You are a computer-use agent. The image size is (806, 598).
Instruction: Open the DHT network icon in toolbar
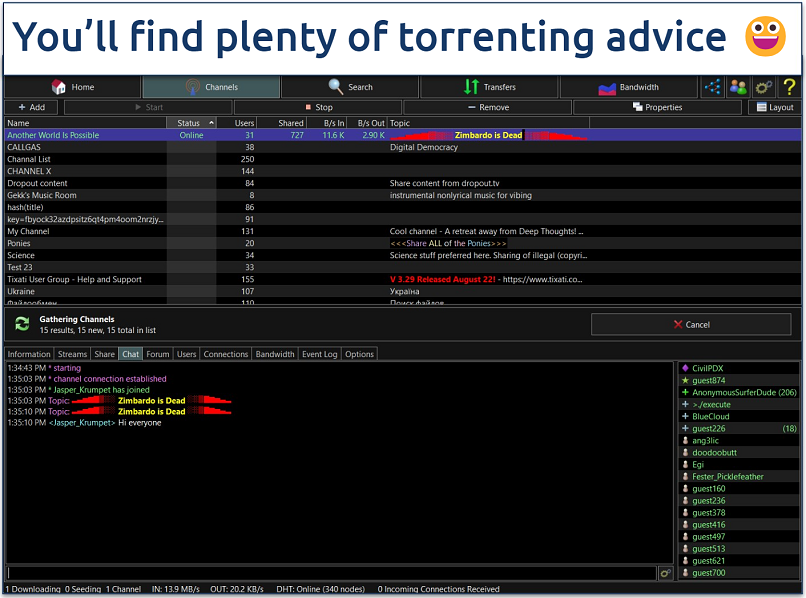coord(712,87)
